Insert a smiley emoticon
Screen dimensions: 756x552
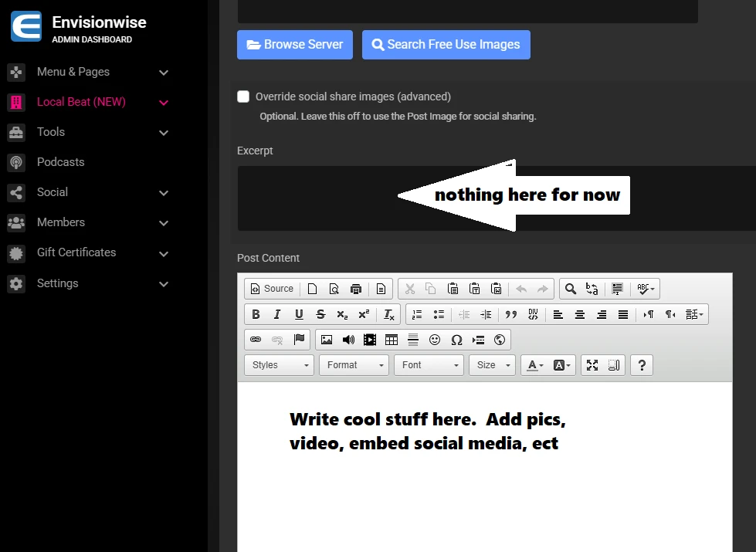[x=435, y=340]
